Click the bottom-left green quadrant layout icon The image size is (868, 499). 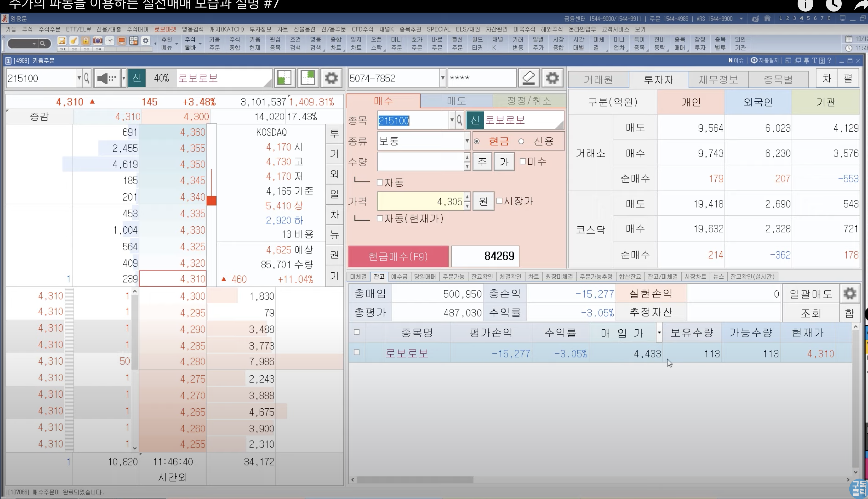coord(284,78)
